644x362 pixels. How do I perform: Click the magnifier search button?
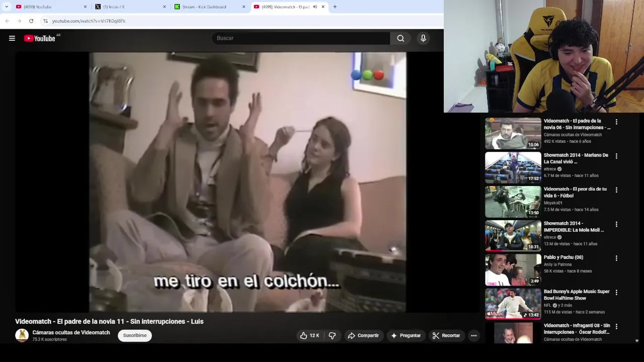[400, 38]
